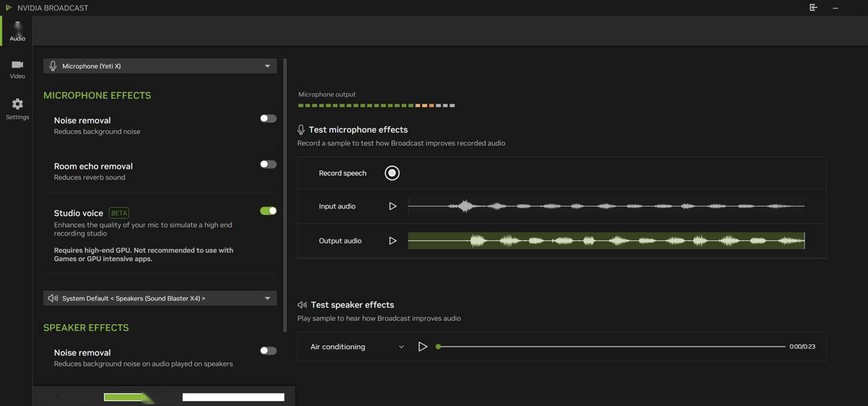868x406 pixels.
Task: Open the System Default speakers dropdown
Action: click(160, 298)
